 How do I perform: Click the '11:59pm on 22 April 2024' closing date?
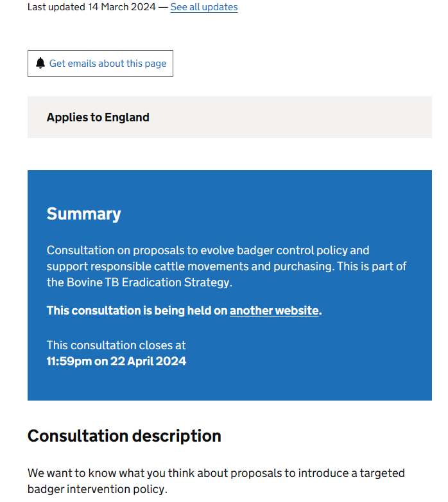coord(116,361)
